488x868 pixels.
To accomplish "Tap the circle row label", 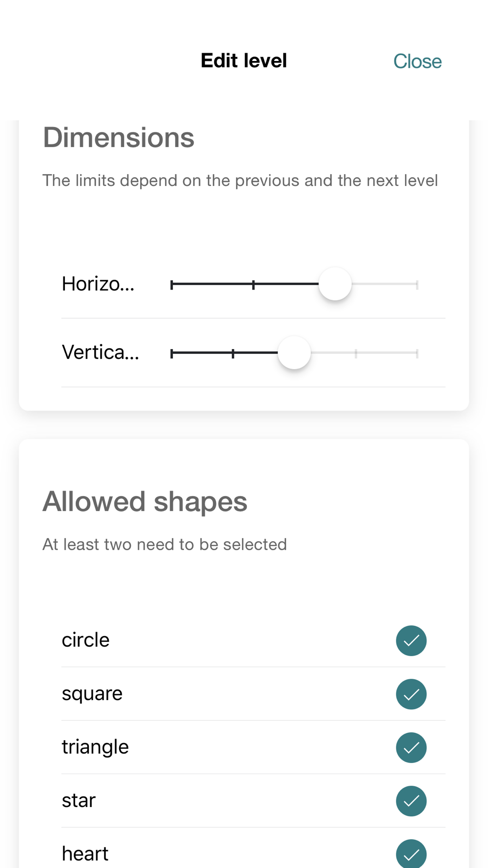I will 85,640.
